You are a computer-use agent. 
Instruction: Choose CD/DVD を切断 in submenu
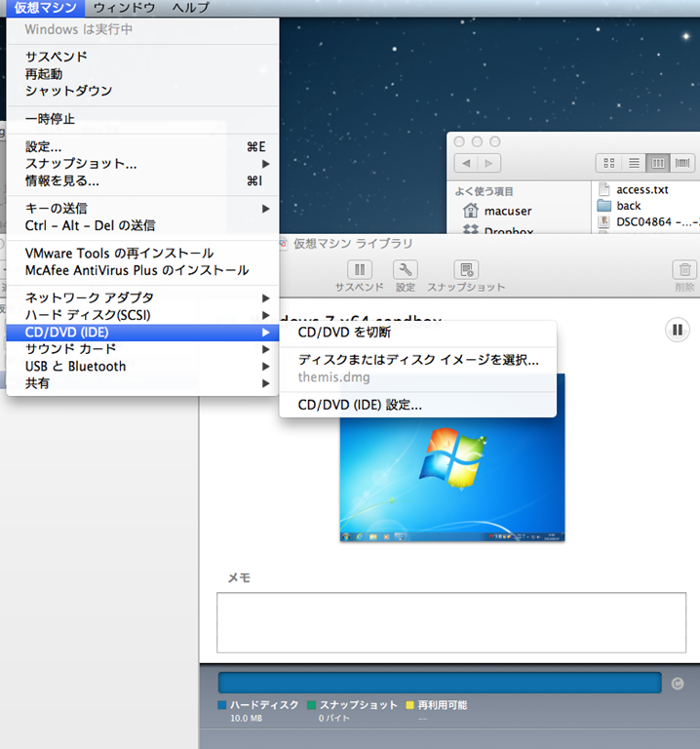(418, 333)
